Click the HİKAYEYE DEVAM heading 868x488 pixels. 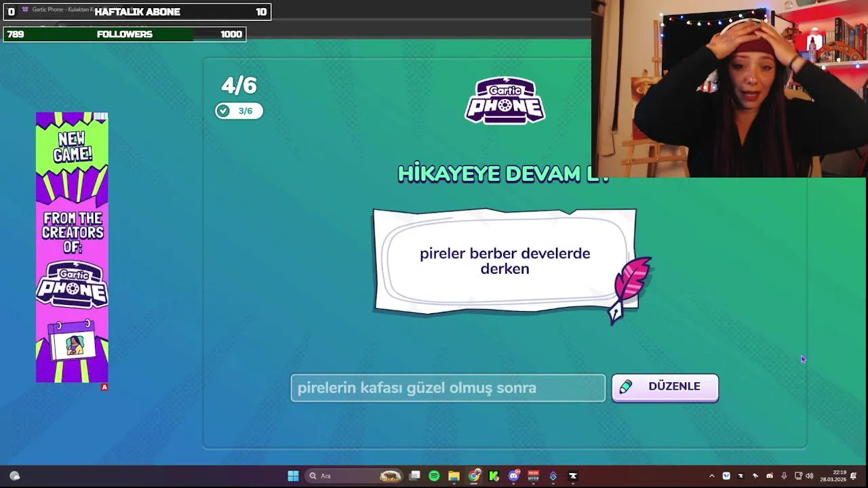503,174
